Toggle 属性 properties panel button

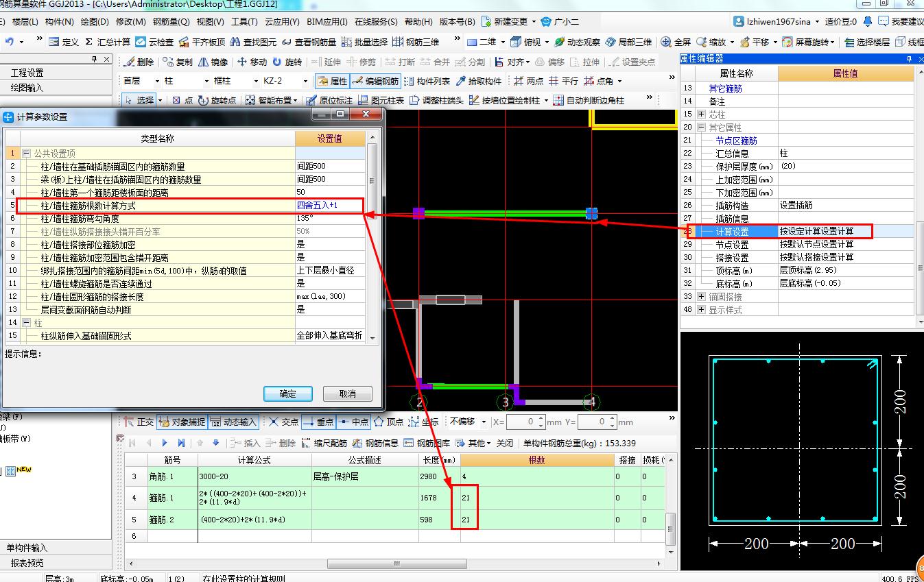tap(332, 81)
